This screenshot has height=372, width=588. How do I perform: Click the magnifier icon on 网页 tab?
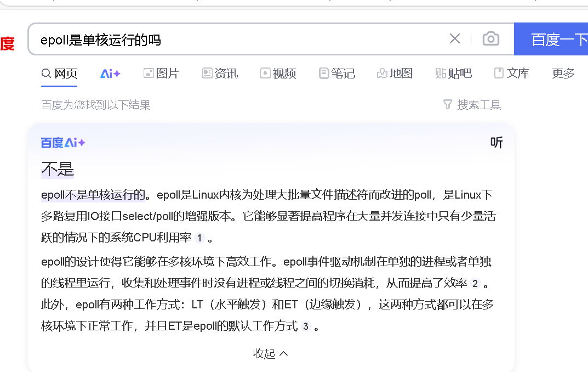[x=46, y=73]
